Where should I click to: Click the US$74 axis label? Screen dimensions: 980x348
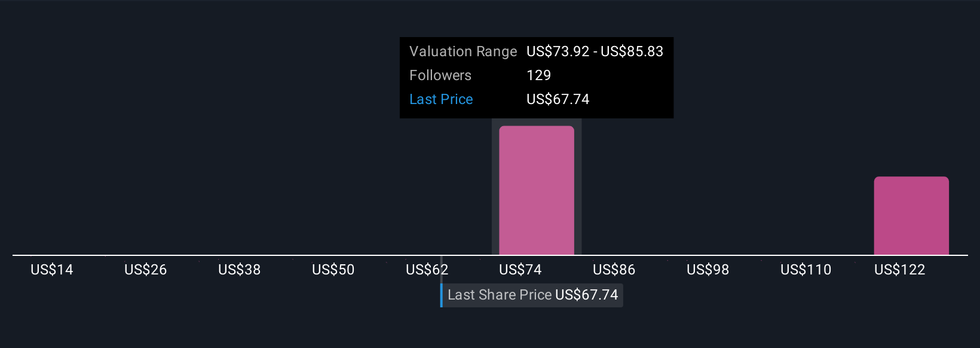click(520, 270)
